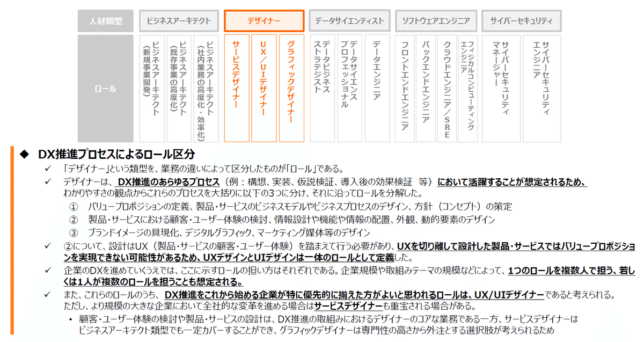Viewport: 644px width, 342px height.
Task: Select the サービスデザイナー role cell
Action: 236,87
